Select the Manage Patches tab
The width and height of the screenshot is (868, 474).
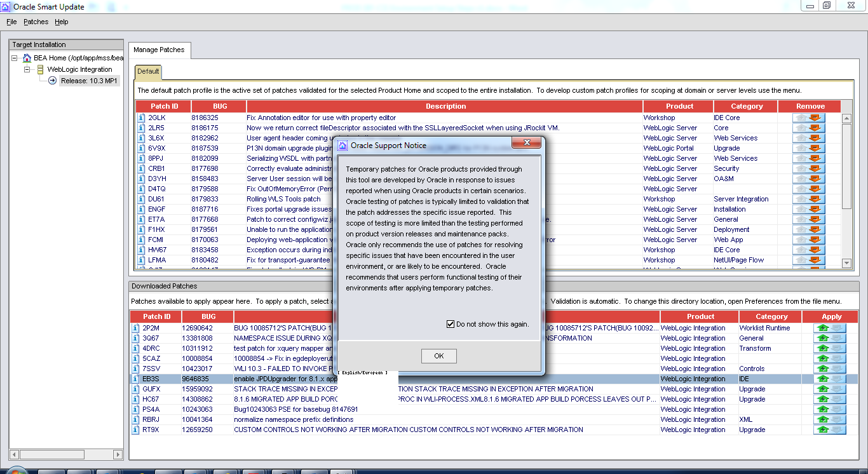[x=159, y=48]
